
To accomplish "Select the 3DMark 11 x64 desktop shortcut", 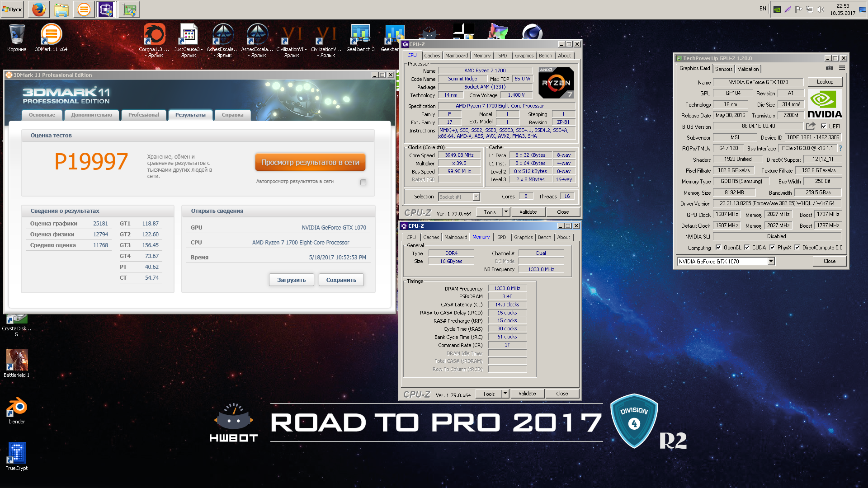I will tap(51, 38).
